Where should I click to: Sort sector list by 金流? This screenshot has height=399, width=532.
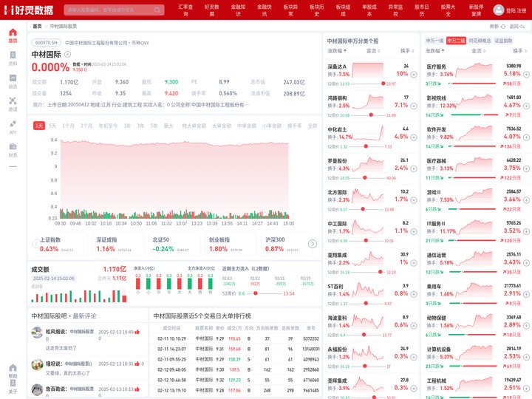(478, 51)
